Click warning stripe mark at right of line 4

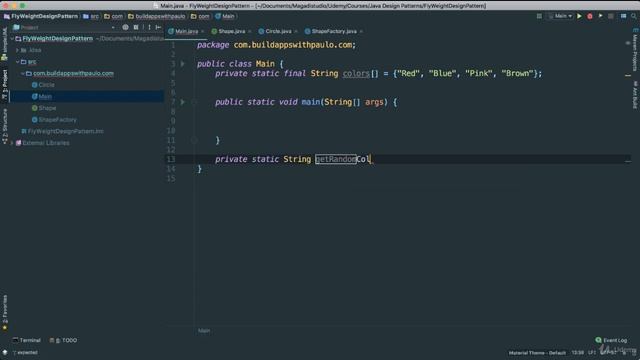[x=628, y=76]
